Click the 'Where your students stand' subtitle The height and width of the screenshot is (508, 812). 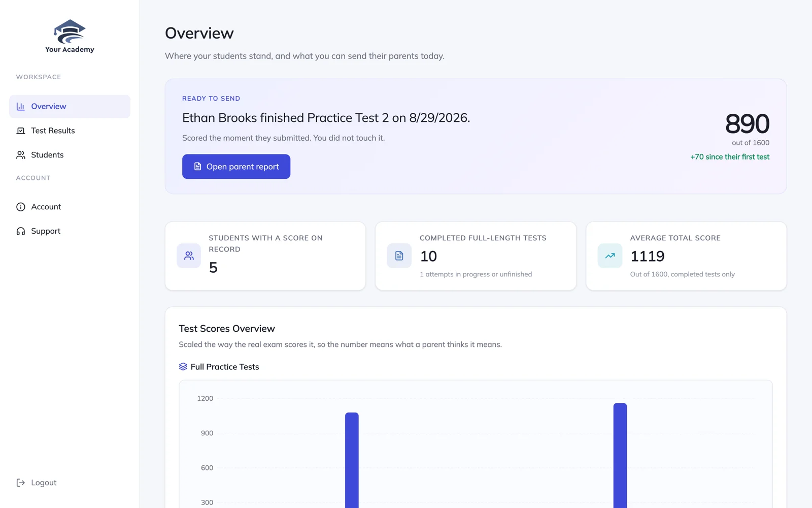click(x=304, y=56)
